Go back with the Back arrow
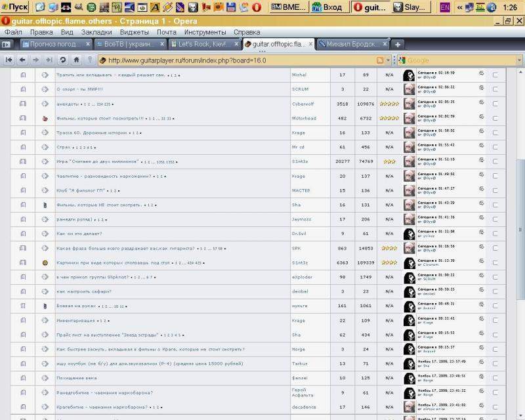 [22, 60]
